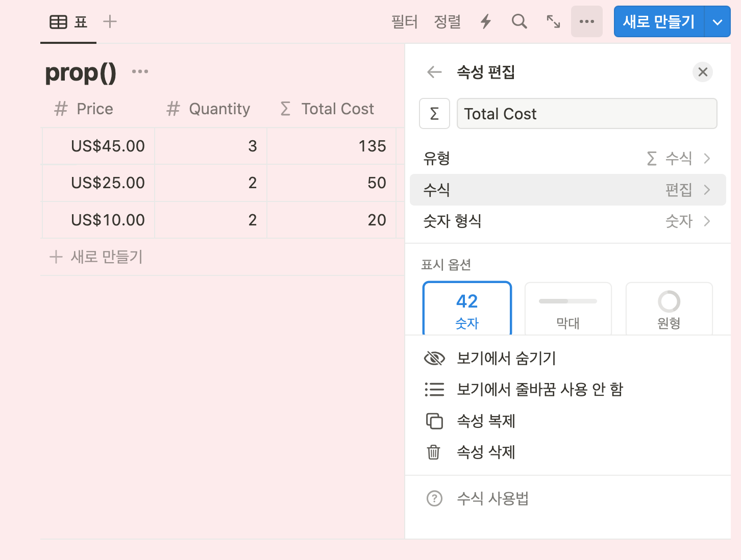Image resolution: width=741 pixels, height=560 pixels.
Task: Click the duplicate property icon
Action: (434, 421)
